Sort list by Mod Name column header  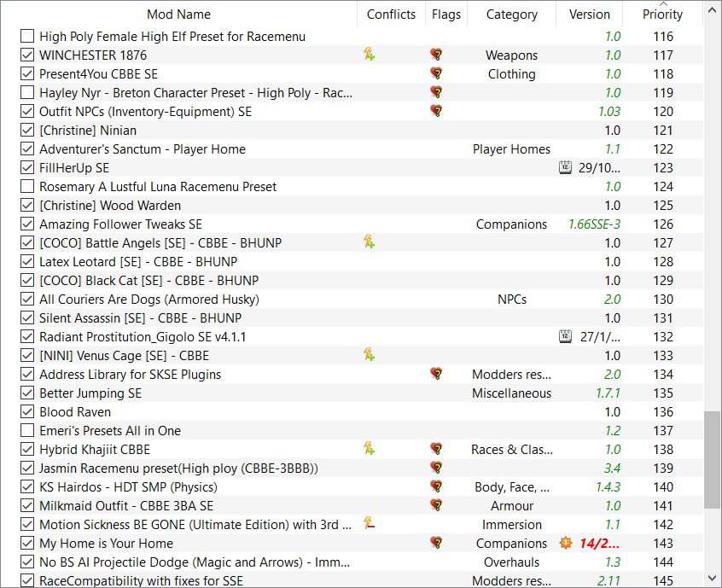point(178,15)
